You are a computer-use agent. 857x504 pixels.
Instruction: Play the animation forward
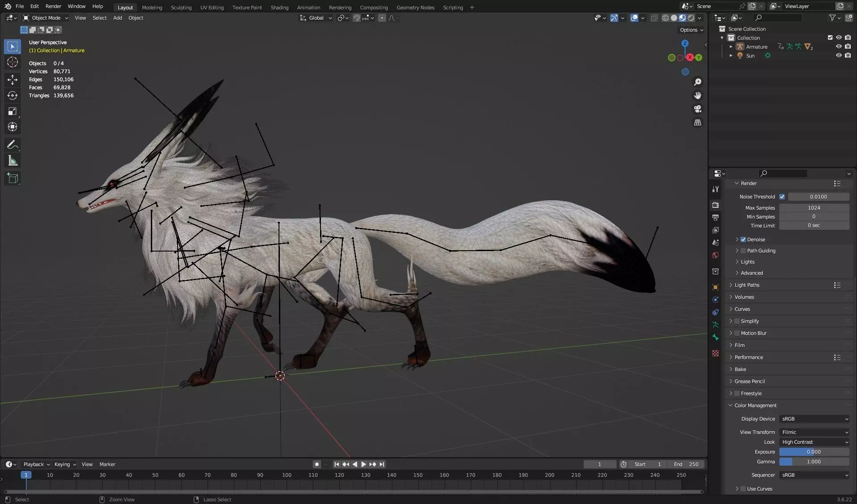tap(363, 464)
